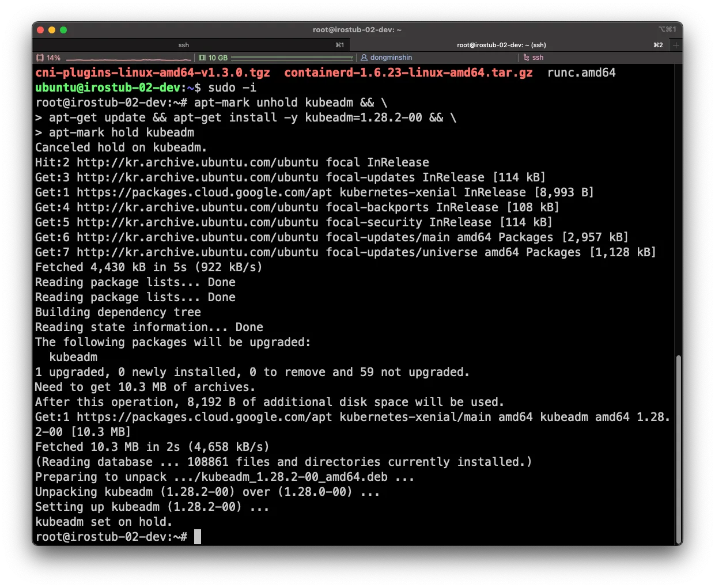This screenshot has width=715, height=588.
Task: Click the memory RAM icon in status bar
Action: click(202, 58)
